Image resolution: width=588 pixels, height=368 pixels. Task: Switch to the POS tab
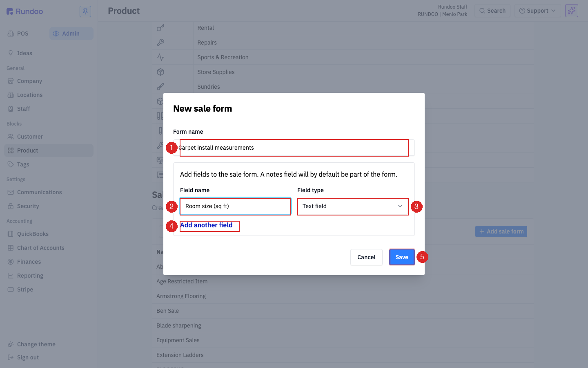[26, 34]
